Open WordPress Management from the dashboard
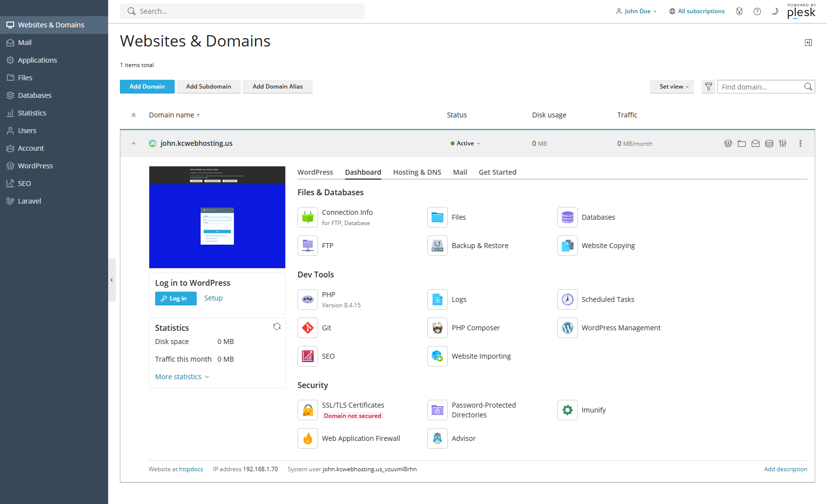The width and height of the screenshot is (827, 504). (620, 327)
